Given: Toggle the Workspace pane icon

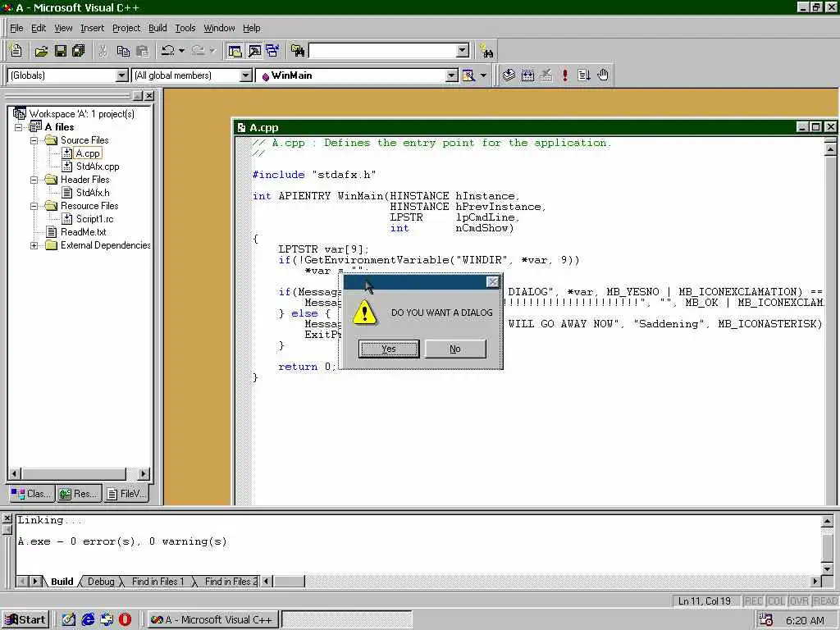Looking at the screenshot, I should [235, 51].
